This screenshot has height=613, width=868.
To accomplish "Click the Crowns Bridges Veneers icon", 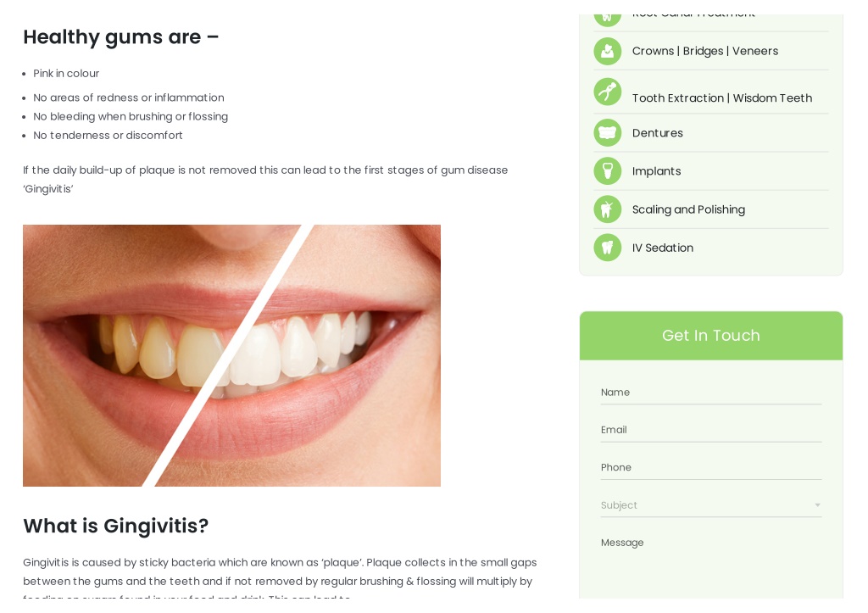I will [607, 51].
